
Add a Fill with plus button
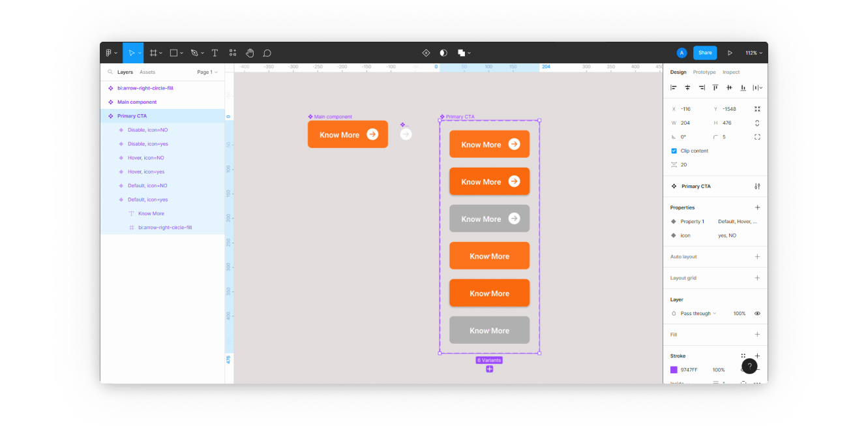[x=757, y=334]
